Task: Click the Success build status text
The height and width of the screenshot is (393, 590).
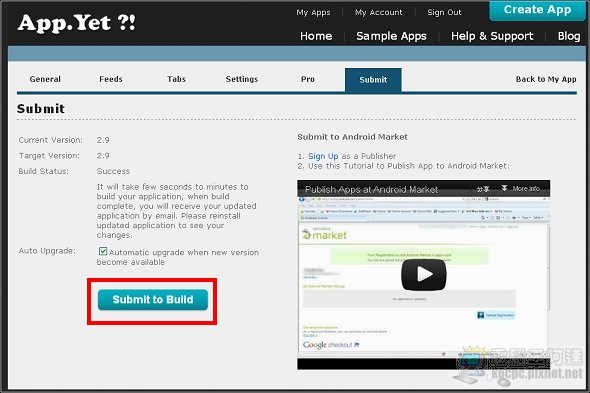Action: coord(113,171)
